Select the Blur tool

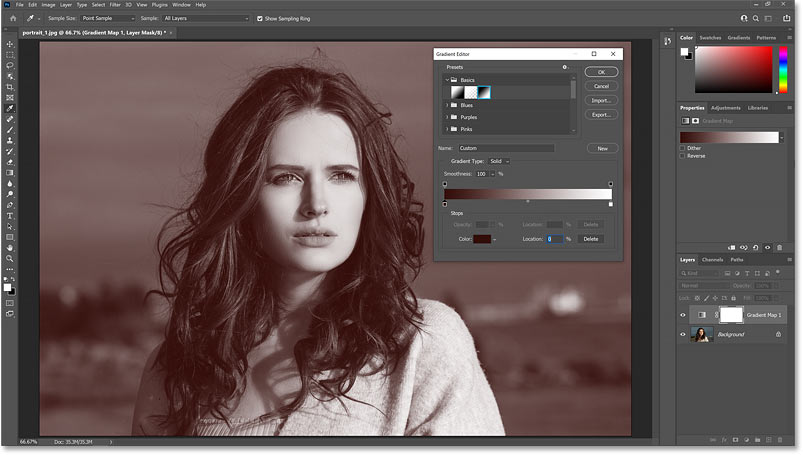10,183
